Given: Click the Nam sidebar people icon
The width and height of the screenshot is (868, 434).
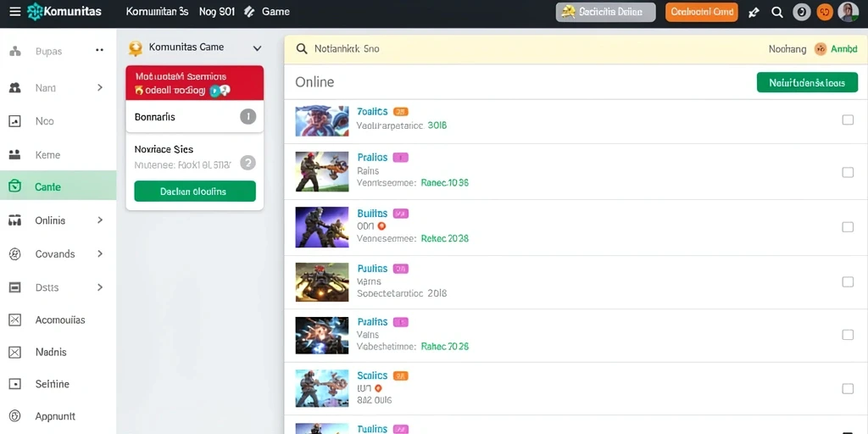Looking at the screenshot, I should coord(15,87).
